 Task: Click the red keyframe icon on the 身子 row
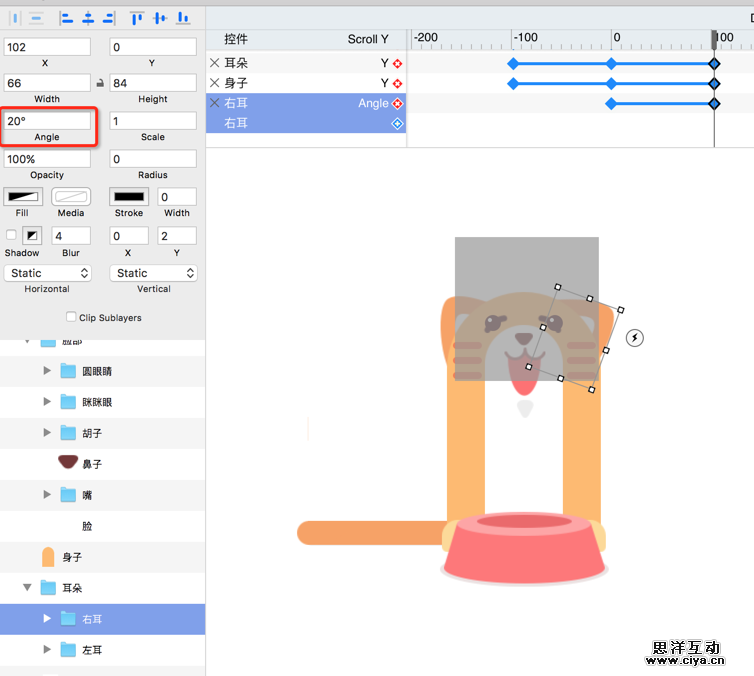pyautogui.click(x=397, y=84)
